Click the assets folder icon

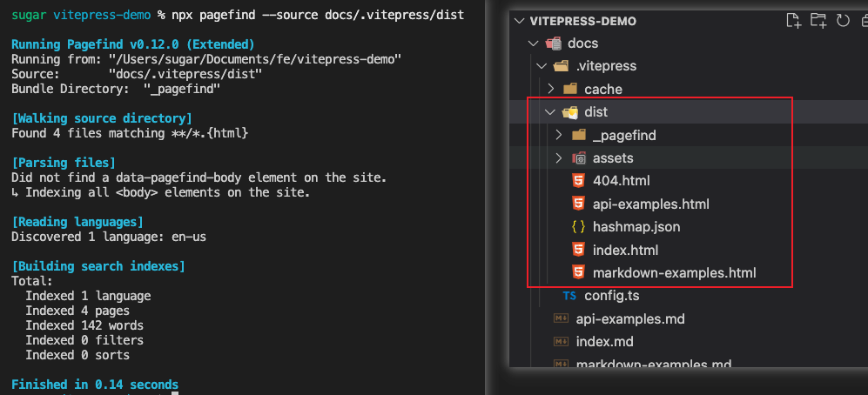tap(578, 158)
